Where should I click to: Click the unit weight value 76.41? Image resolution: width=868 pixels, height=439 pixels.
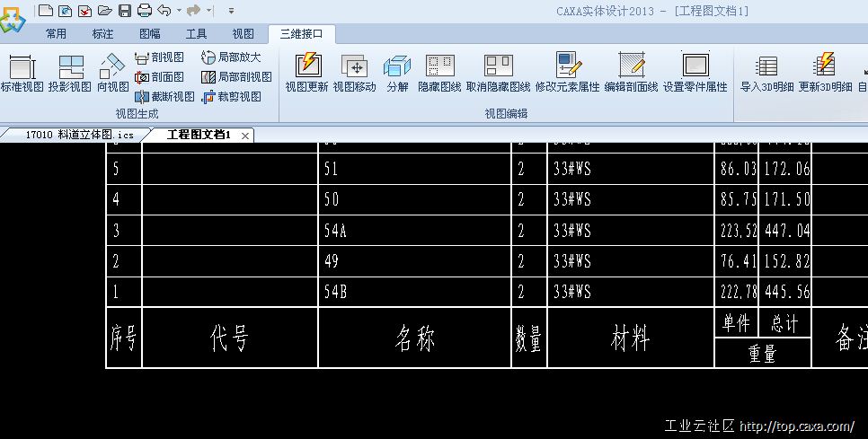click(x=739, y=261)
